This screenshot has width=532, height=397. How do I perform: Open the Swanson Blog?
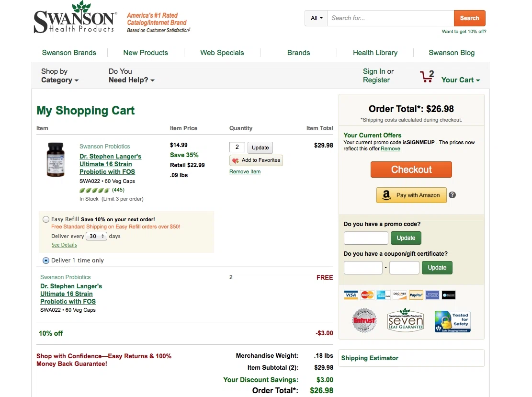click(x=452, y=53)
